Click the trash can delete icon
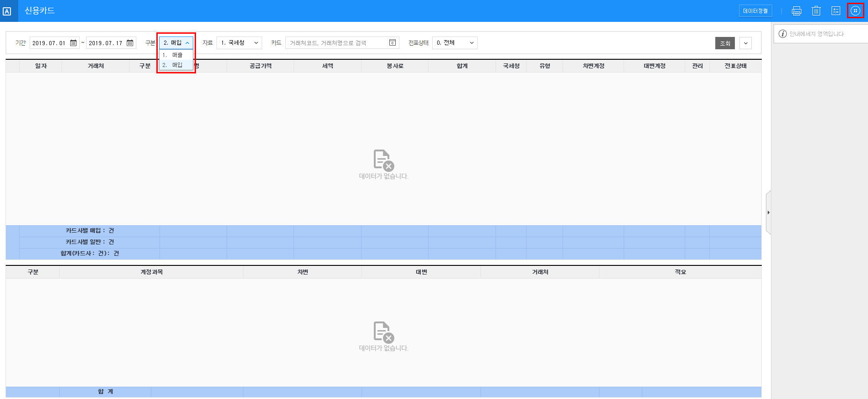Image resolution: width=868 pixels, height=399 pixels. coord(816,11)
